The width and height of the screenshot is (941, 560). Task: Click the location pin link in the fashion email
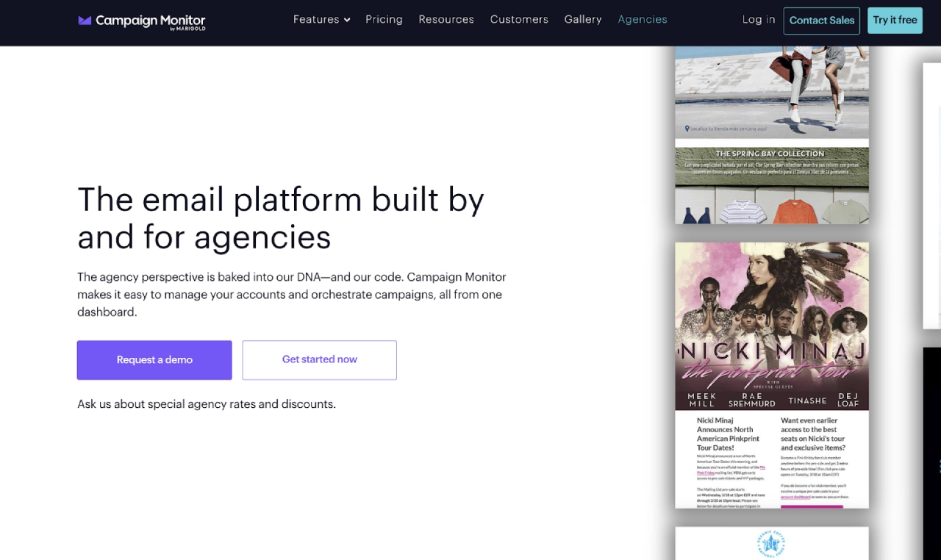(x=728, y=127)
